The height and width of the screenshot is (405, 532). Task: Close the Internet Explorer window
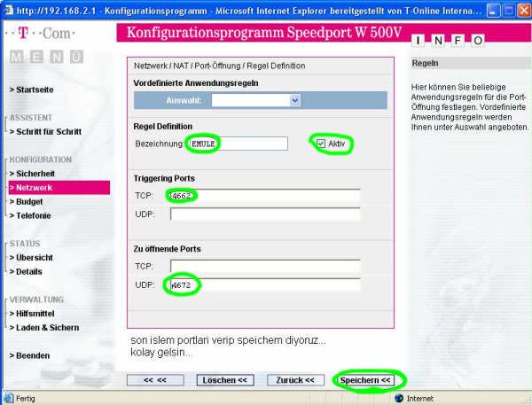(524, 11)
